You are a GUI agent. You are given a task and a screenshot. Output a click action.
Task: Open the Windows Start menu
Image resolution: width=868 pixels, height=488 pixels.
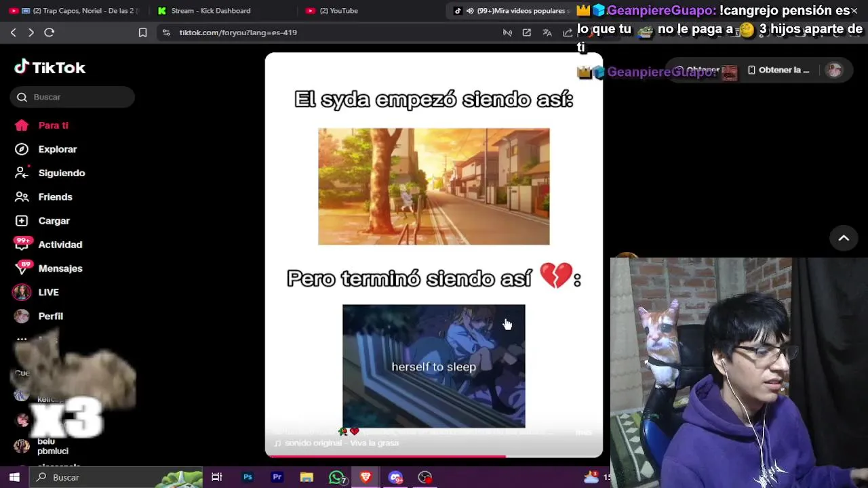tap(14, 477)
